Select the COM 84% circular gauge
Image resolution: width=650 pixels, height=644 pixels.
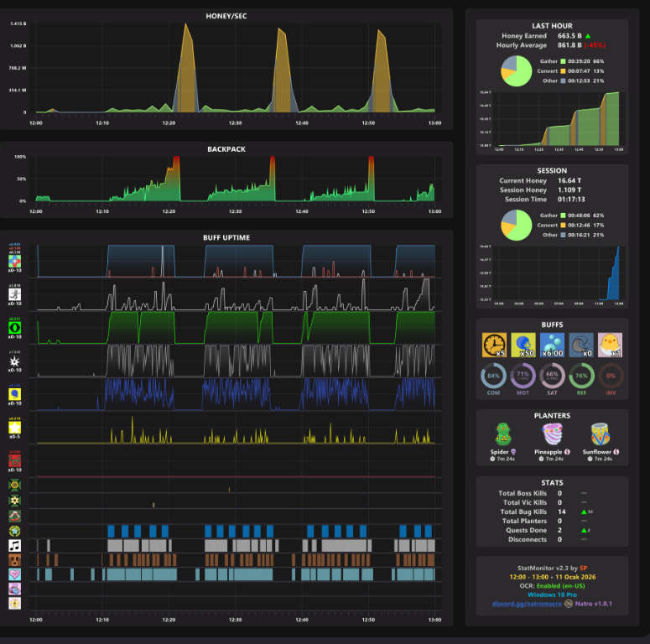[493, 376]
